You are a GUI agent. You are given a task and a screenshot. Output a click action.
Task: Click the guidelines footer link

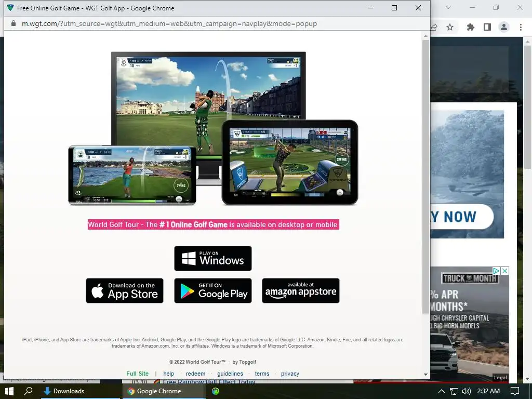coord(230,374)
